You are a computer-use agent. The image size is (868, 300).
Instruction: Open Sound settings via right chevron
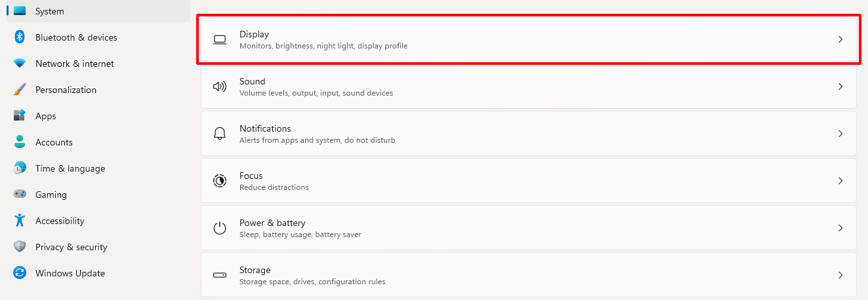pos(840,86)
